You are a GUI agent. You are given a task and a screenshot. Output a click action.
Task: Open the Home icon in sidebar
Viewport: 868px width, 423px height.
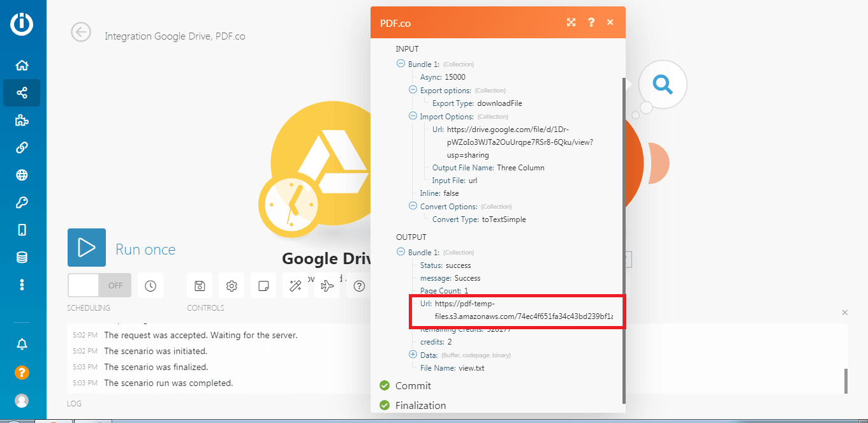(22, 66)
